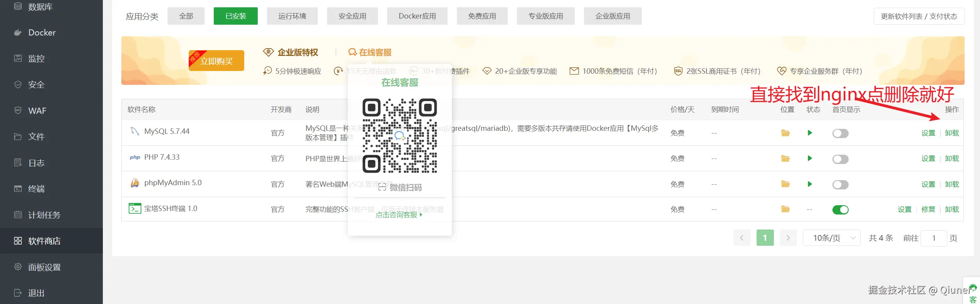
Task: Click the 安全 shield sidebar icon
Action: coord(18,84)
